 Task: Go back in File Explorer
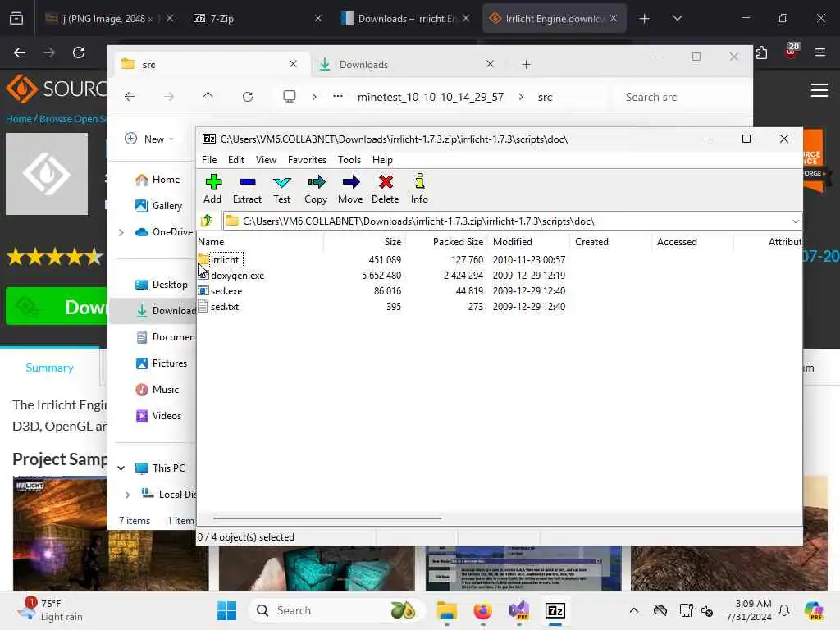point(130,97)
